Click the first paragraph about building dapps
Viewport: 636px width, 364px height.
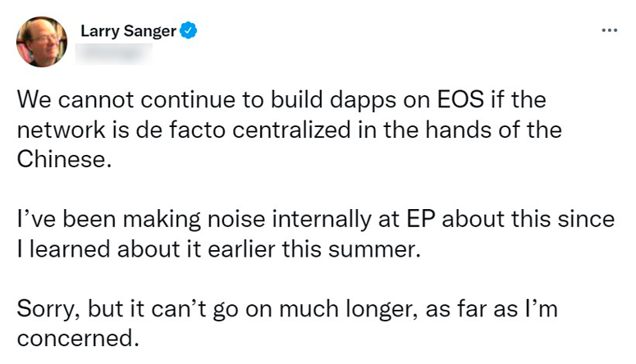[289, 130]
